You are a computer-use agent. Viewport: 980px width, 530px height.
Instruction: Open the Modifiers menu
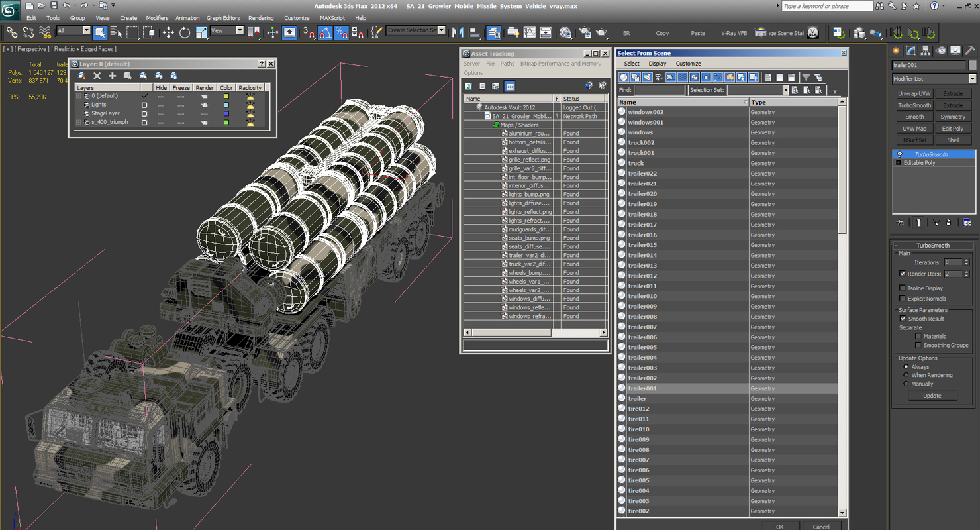[x=157, y=18]
